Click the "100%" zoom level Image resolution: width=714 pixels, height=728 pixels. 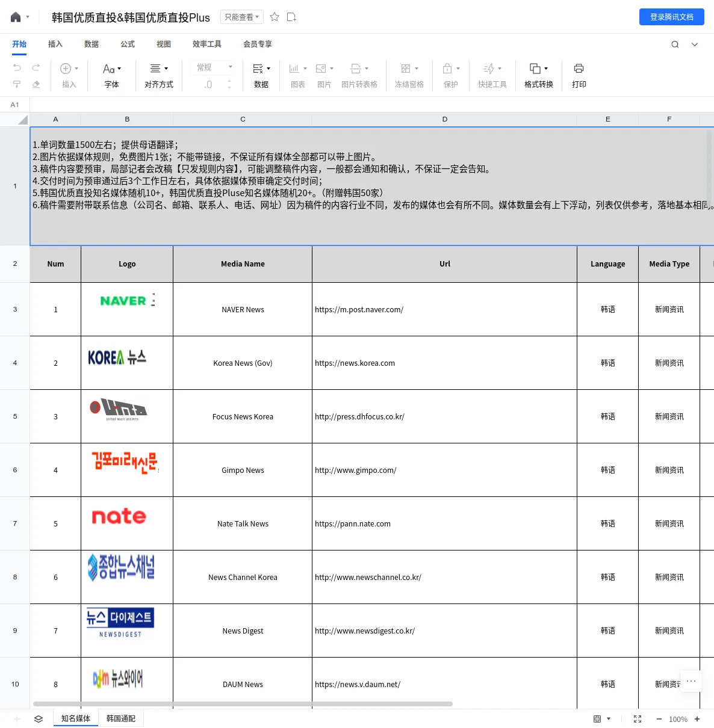coord(678,720)
